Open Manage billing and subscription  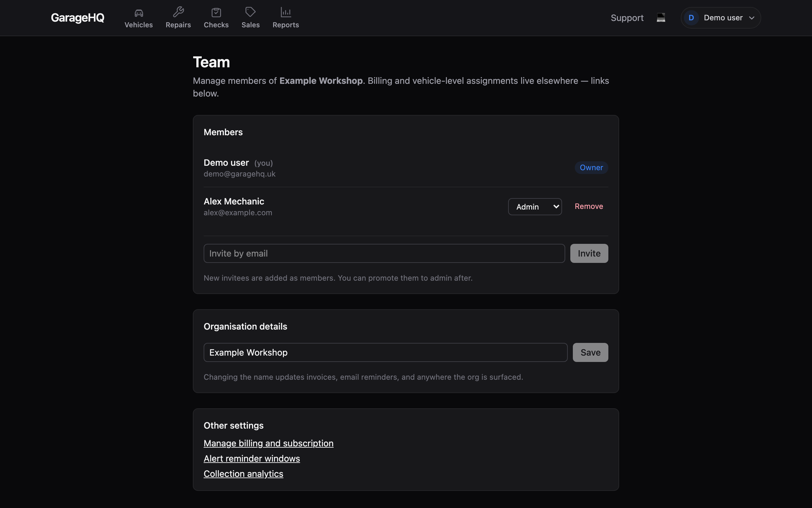pyautogui.click(x=268, y=444)
